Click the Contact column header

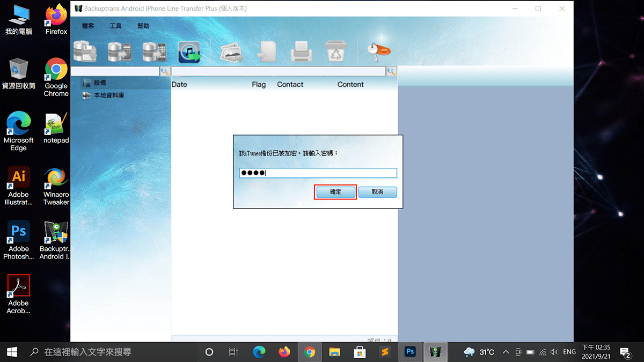(290, 84)
